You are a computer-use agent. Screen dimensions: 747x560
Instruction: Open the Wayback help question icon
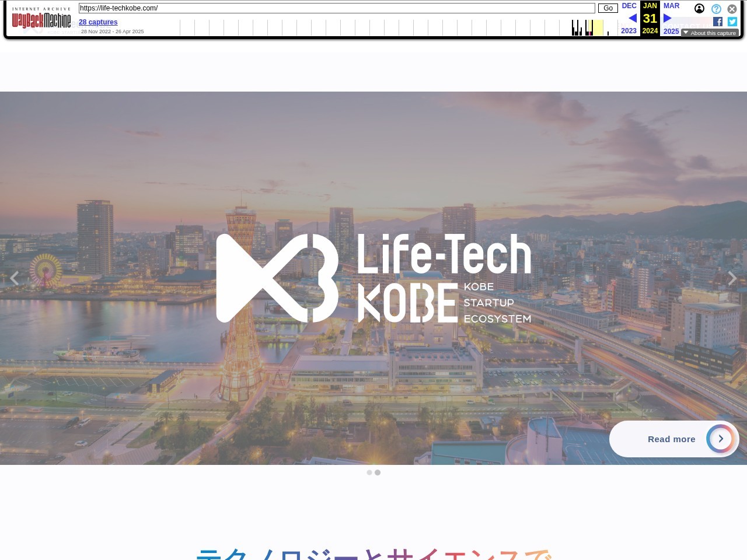(716, 9)
